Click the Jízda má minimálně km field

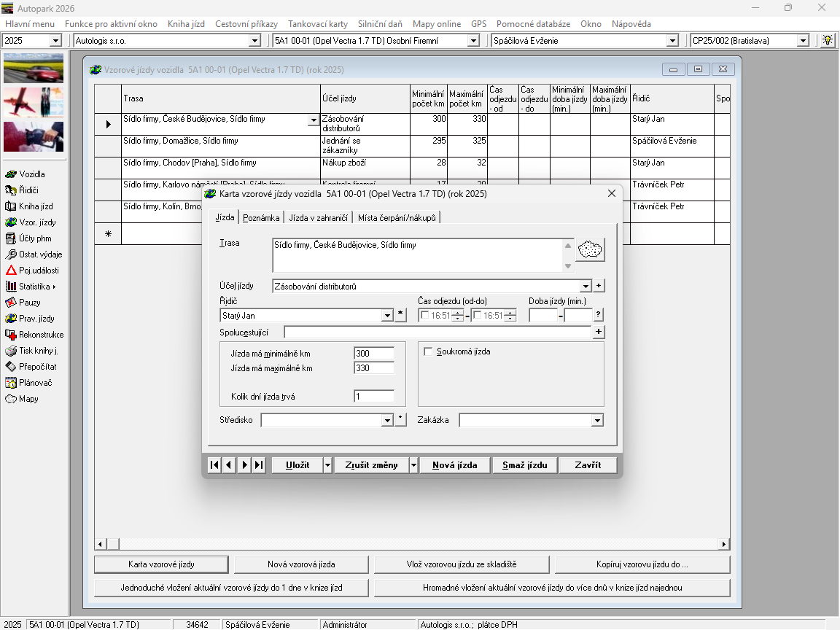[373, 354]
